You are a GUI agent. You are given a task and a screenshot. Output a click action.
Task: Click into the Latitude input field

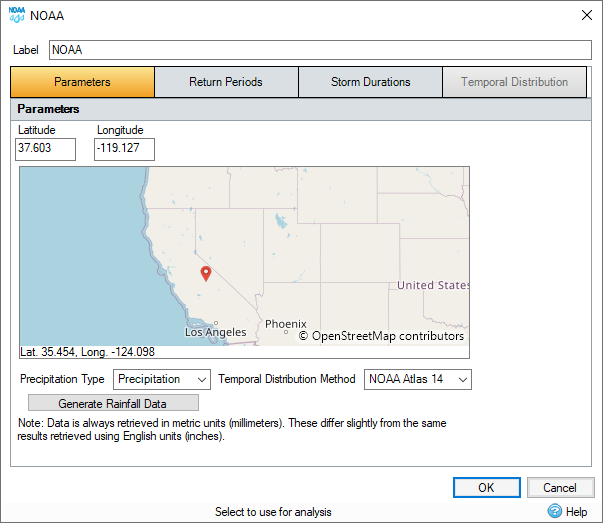(x=45, y=149)
